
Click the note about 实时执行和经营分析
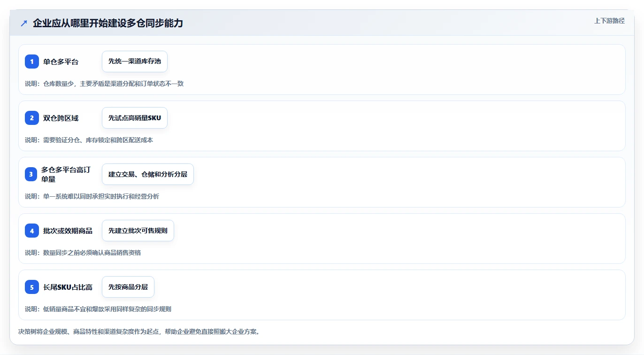pyautogui.click(x=92, y=196)
